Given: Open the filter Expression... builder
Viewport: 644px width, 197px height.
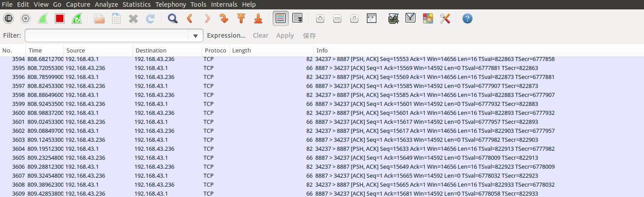Looking at the screenshot, I should pos(226,35).
